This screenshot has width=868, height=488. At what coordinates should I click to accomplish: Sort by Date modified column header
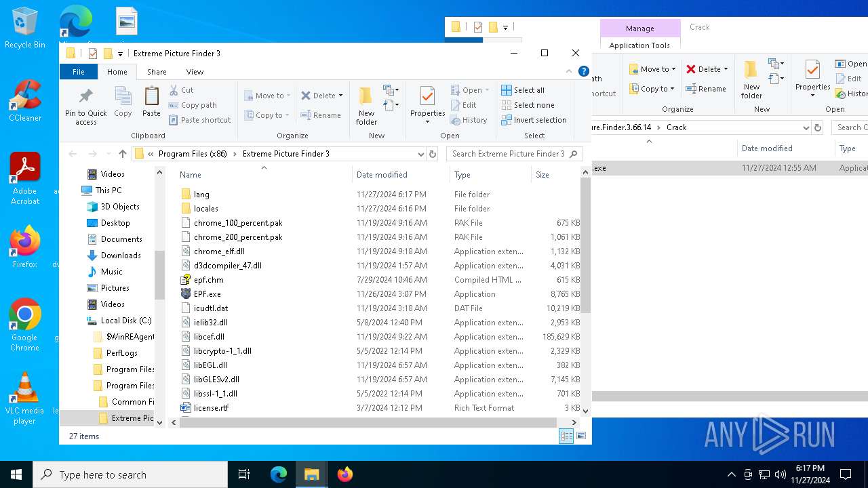tap(401, 175)
